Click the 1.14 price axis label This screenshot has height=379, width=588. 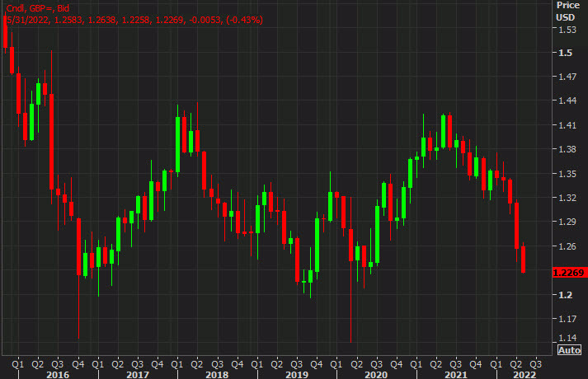[x=567, y=338]
